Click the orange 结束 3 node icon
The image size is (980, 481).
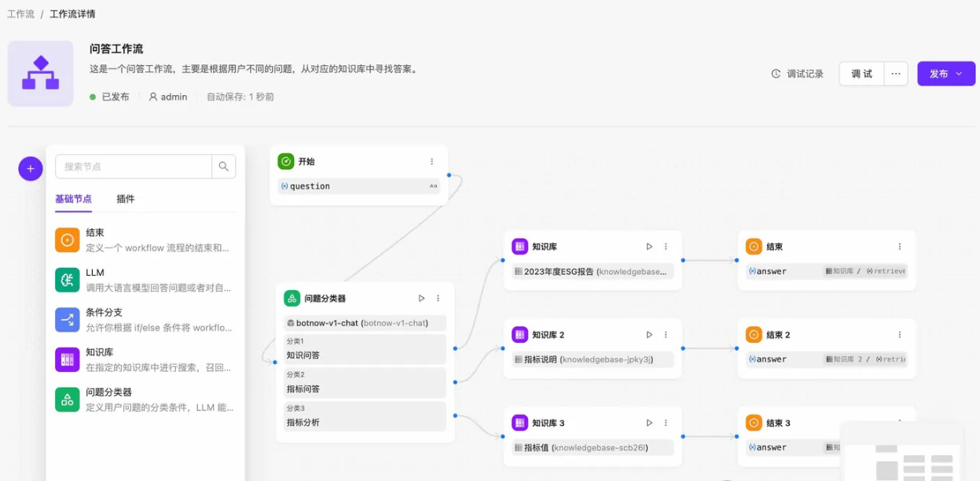754,423
